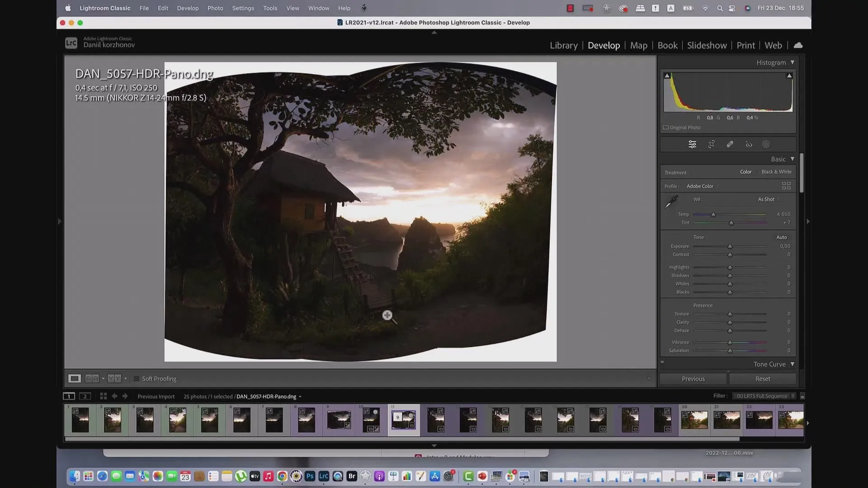
Task: Click the Crop and Straighten tool icon
Action: coord(711,145)
